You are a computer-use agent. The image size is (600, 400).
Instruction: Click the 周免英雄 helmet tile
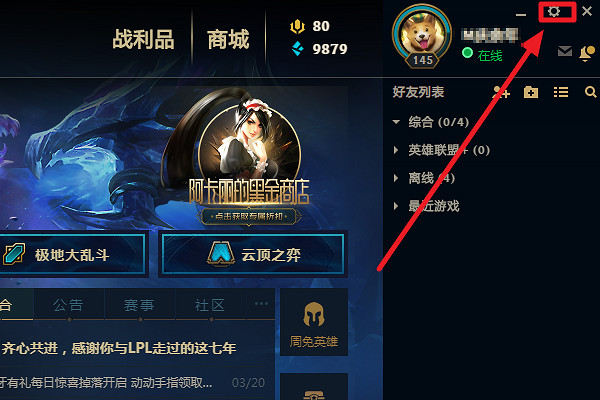click(x=314, y=322)
